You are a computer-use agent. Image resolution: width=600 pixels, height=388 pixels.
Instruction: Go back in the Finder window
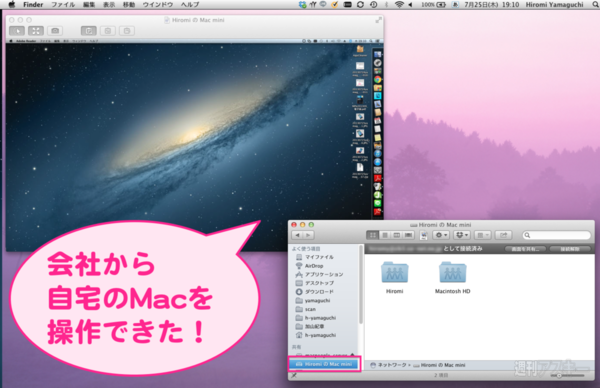coord(297,235)
